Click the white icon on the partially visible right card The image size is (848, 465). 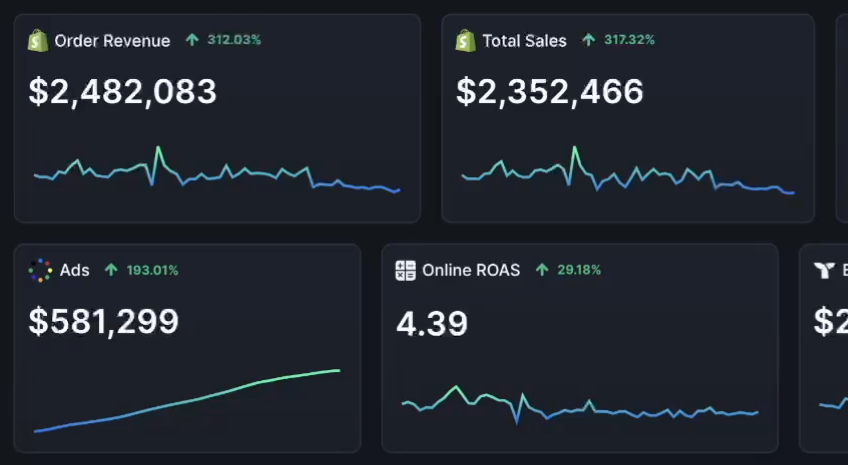coord(824,270)
